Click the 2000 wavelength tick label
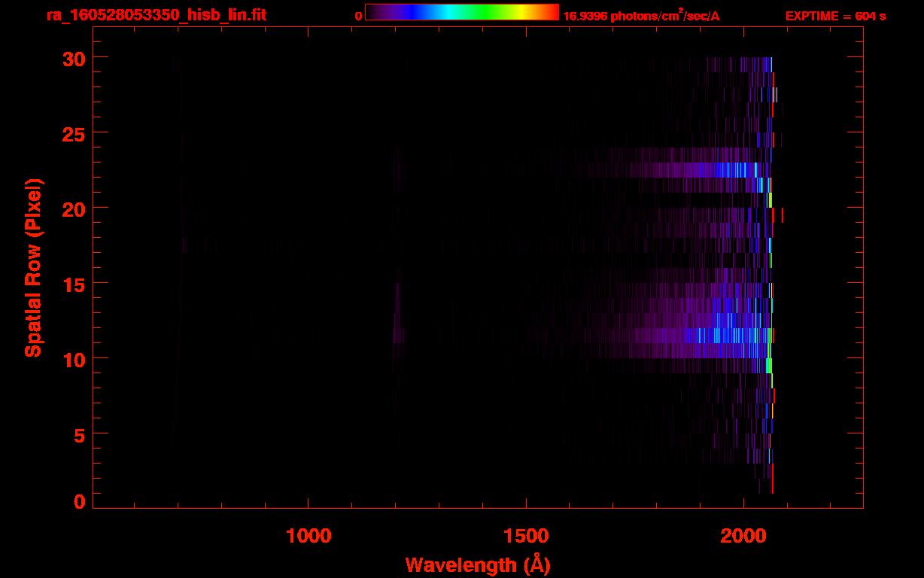924x578 pixels. pyautogui.click(x=743, y=536)
